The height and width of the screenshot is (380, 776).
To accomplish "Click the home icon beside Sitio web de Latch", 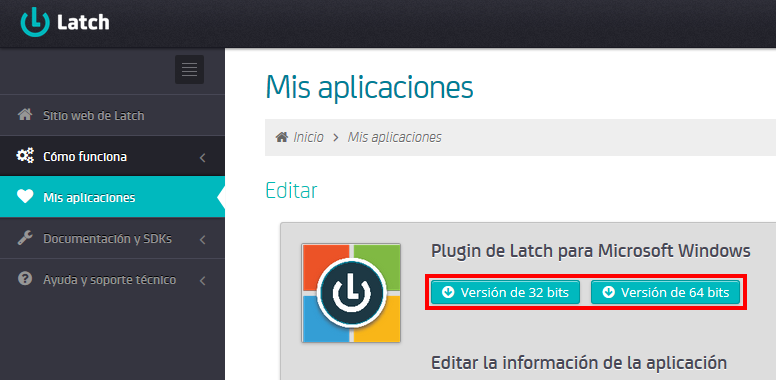I will (x=25, y=115).
